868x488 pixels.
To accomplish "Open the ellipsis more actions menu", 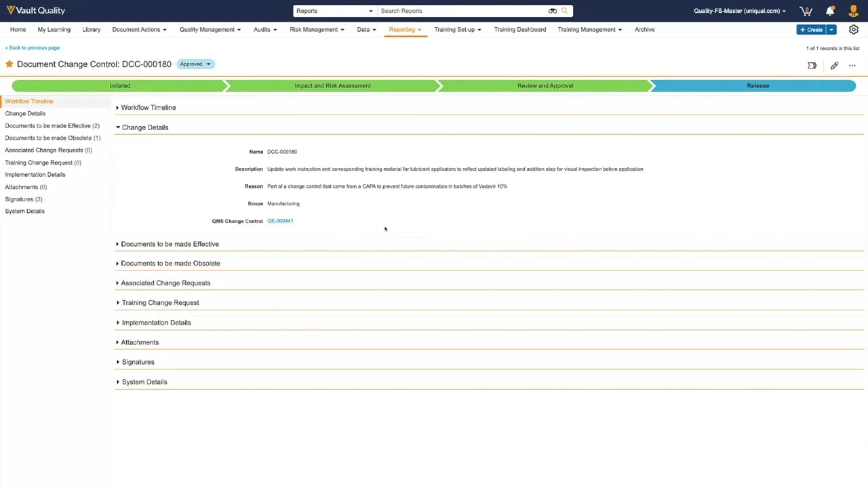I will click(852, 66).
